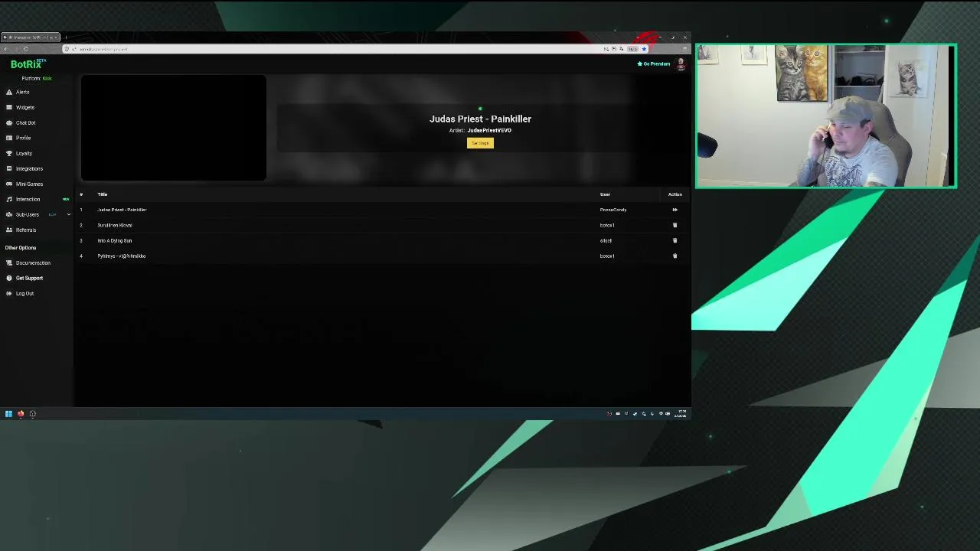
Task: Open the Alerts section in the sidebar
Action: [x=23, y=92]
